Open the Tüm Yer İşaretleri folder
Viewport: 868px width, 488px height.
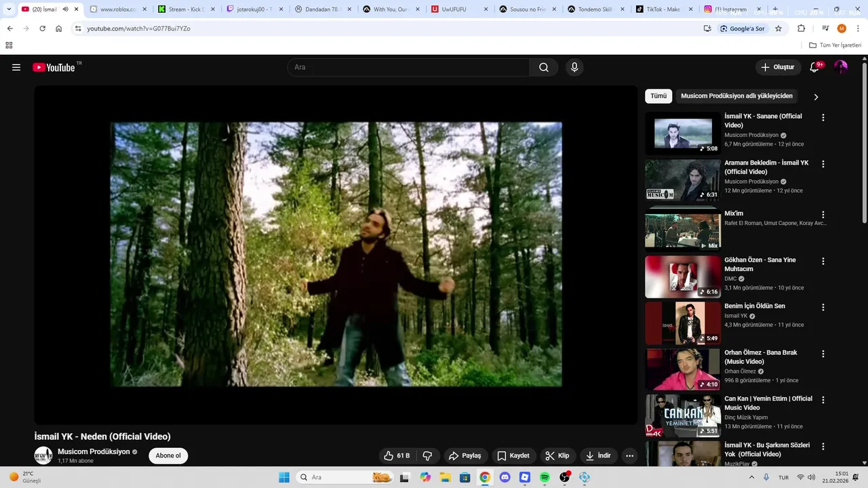click(x=835, y=45)
